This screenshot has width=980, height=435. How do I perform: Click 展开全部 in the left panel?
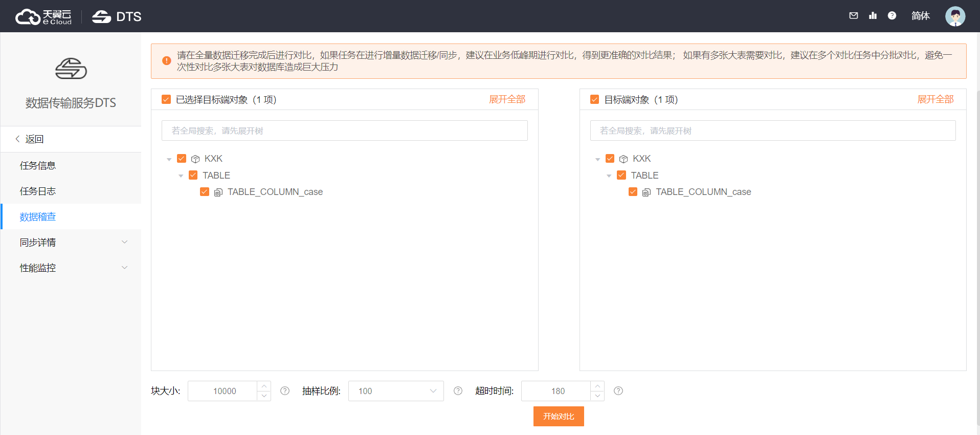tap(506, 99)
